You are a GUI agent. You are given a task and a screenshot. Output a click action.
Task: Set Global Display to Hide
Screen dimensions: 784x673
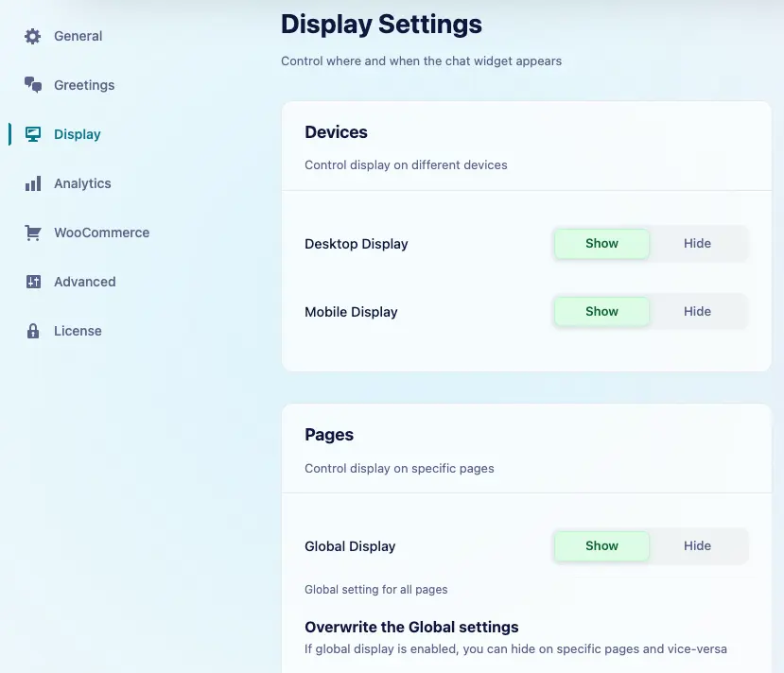[x=697, y=545]
